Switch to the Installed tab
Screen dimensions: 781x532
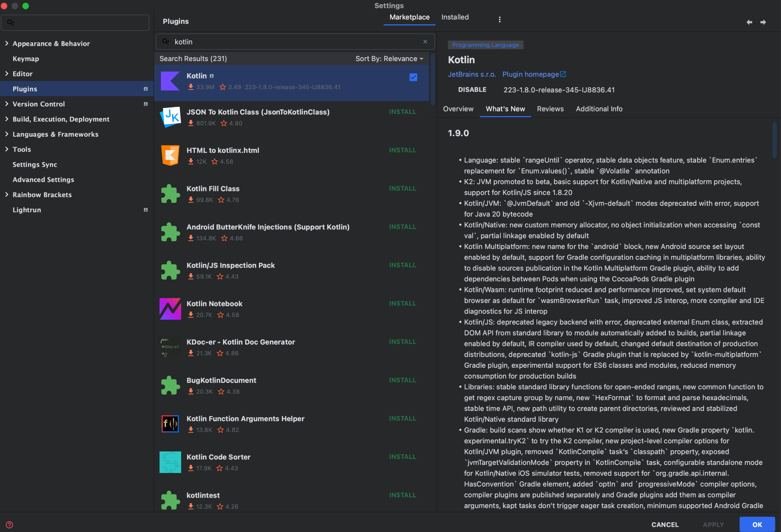pos(455,17)
